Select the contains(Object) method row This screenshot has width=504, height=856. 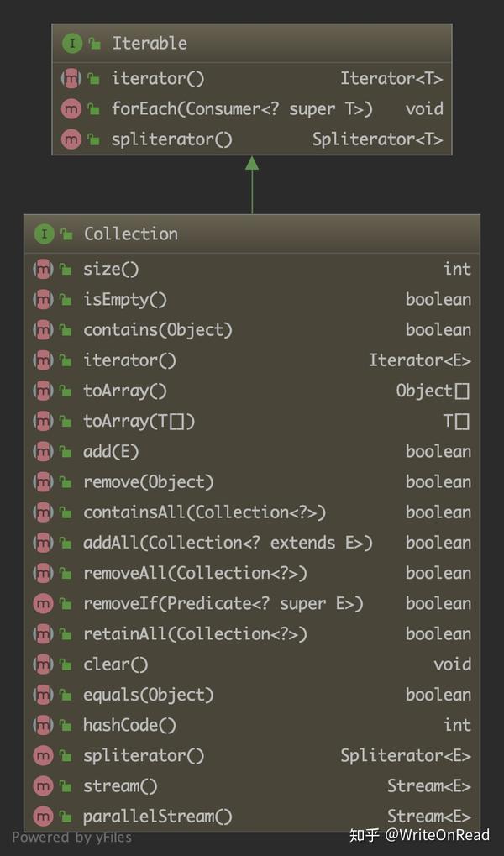[x=252, y=330]
